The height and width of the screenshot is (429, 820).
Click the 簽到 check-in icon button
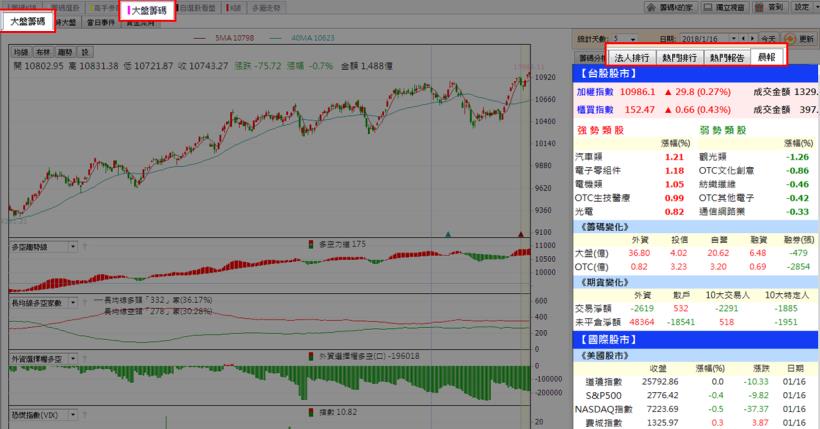pos(770,7)
